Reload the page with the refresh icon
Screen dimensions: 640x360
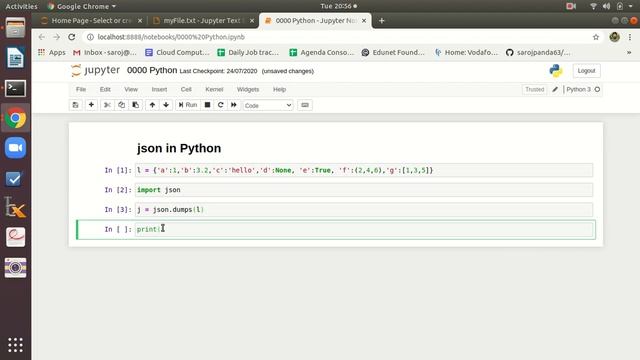[x=72, y=37]
